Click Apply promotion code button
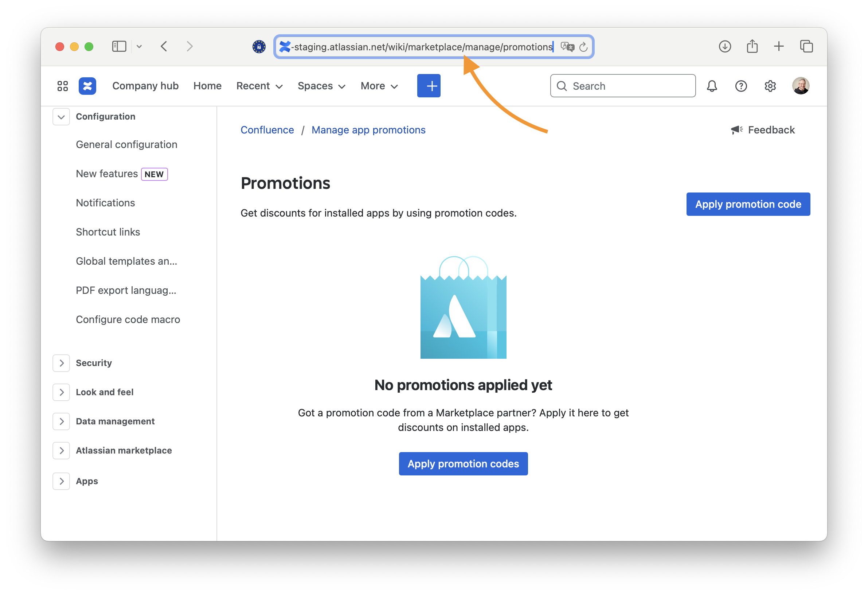Image resolution: width=868 pixels, height=595 pixels. pyautogui.click(x=748, y=204)
